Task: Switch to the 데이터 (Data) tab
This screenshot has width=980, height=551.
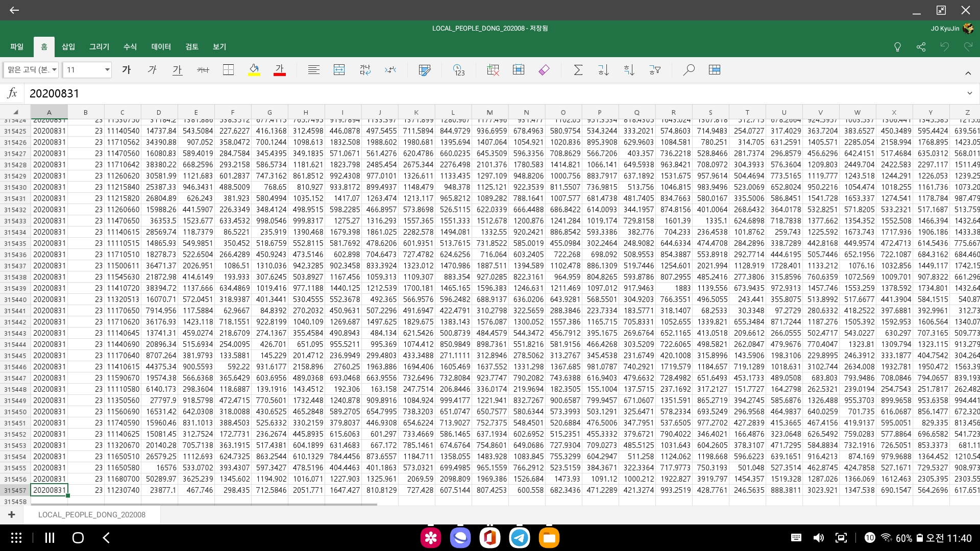Action: [x=161, y=46]
